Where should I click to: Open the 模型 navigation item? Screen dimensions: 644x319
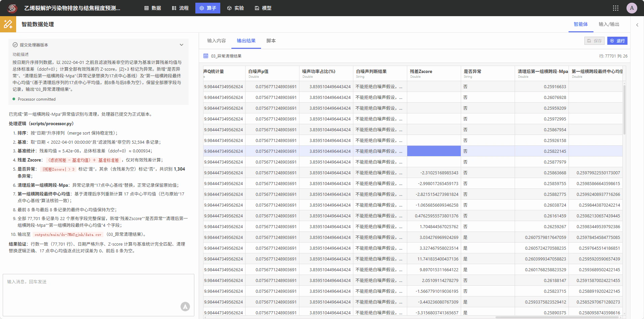click(263, 8)
